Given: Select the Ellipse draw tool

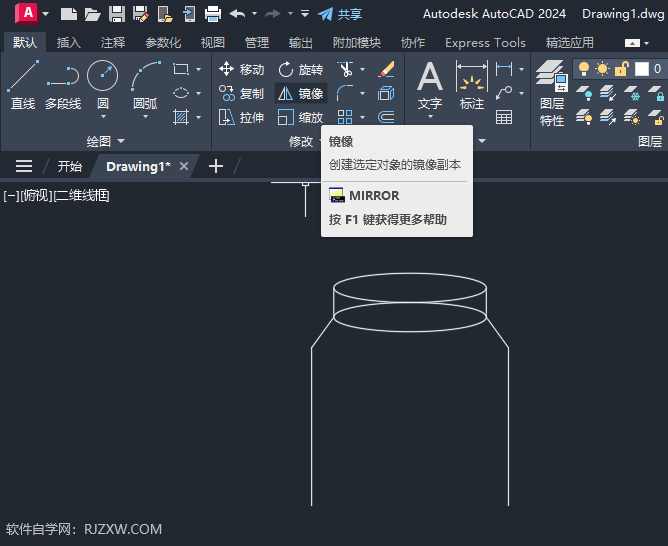Looking at the screenshot, I should click(x=181, y=92).
